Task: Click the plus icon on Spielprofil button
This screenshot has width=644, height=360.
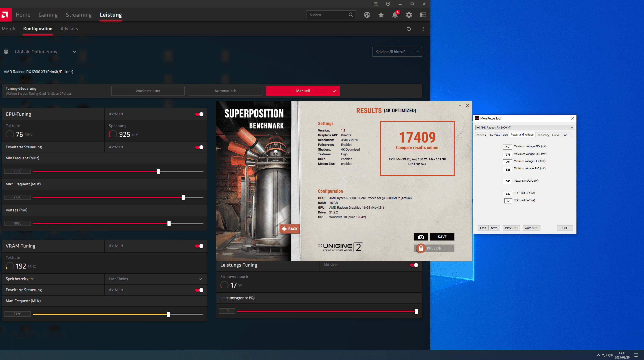Action: point(417,52)
